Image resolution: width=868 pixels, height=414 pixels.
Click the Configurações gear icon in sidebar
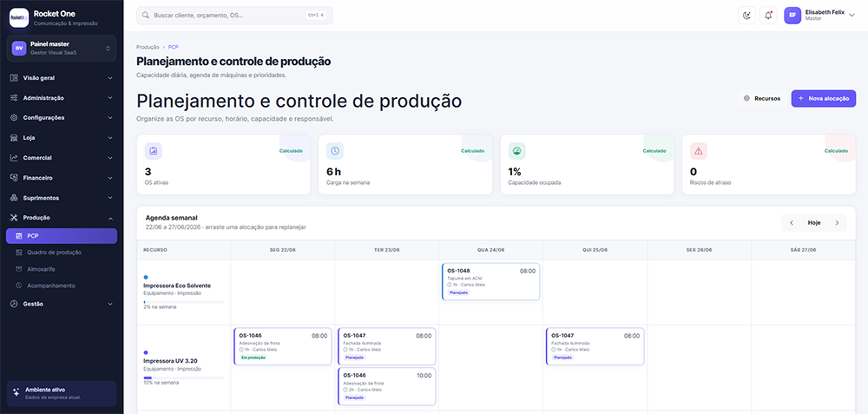click(14, 118)
